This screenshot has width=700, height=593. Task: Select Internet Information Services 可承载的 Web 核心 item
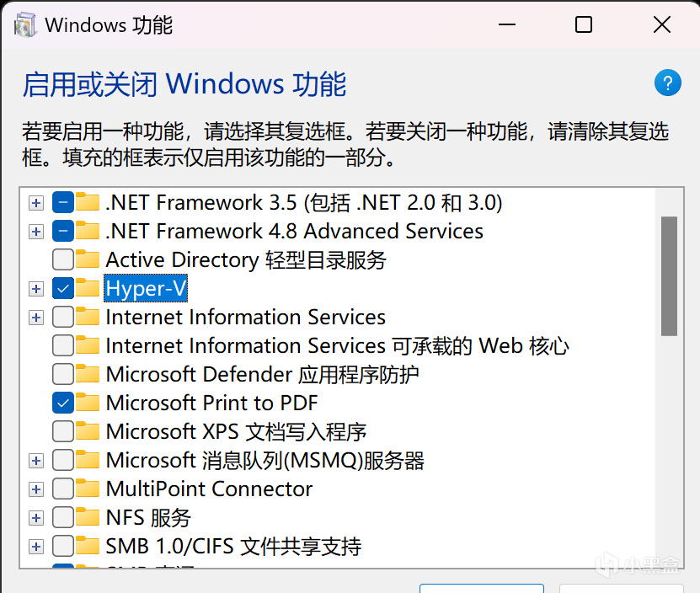pos(337,345)
